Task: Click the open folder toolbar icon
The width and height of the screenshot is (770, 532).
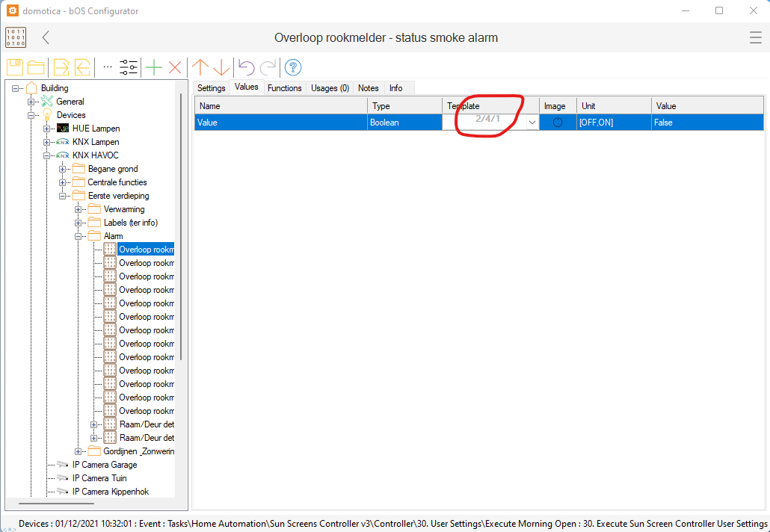Action: click(x=36, y=67)
